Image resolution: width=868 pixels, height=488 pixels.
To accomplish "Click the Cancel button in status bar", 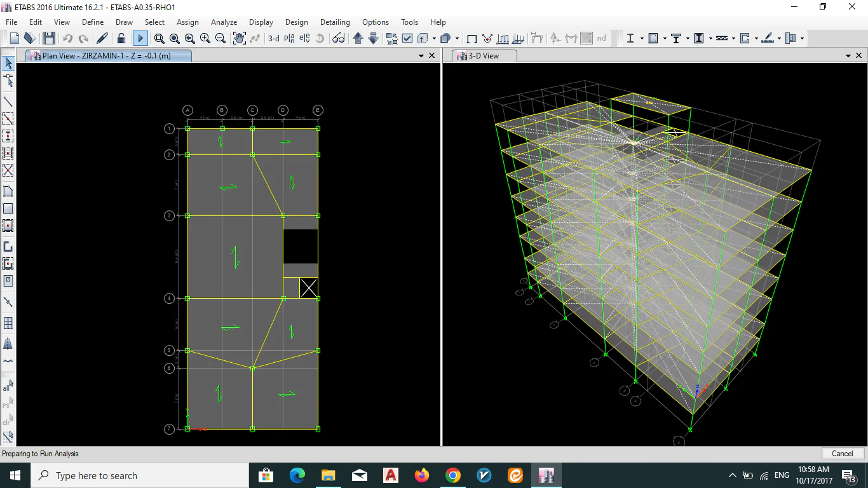I will [x=842, y=454].
